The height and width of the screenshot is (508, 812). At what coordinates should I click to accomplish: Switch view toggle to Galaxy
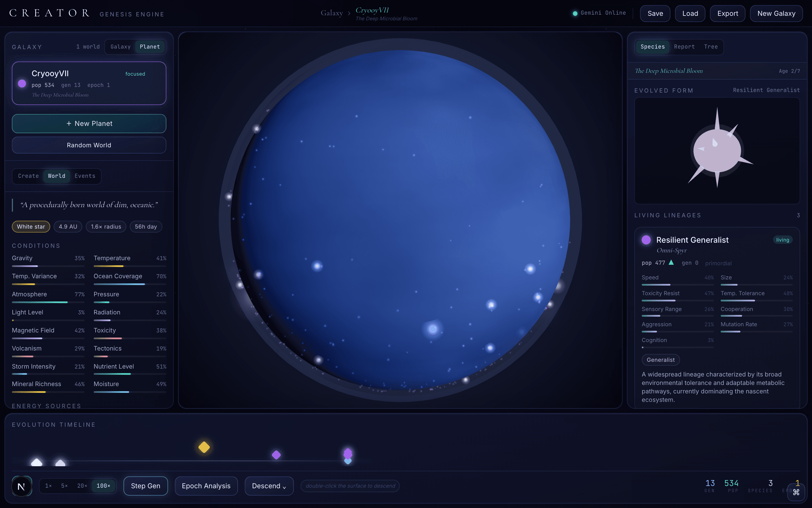120,47
